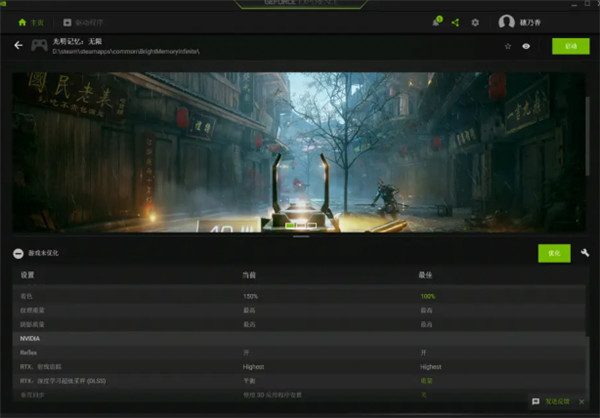This screenshot has width=600, height=418.
Task: Switch to the Drivers tab (驱动程序)
Action: pyautogui.click(x=83, y=23)
